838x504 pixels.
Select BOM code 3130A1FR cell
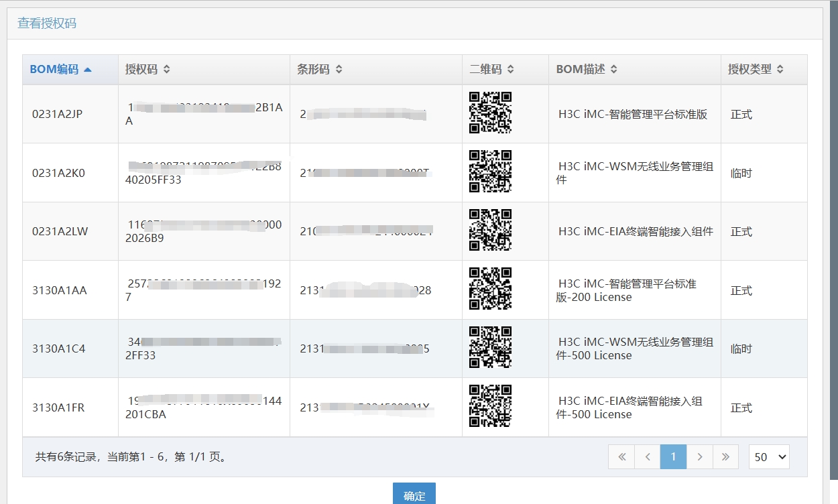70,407
